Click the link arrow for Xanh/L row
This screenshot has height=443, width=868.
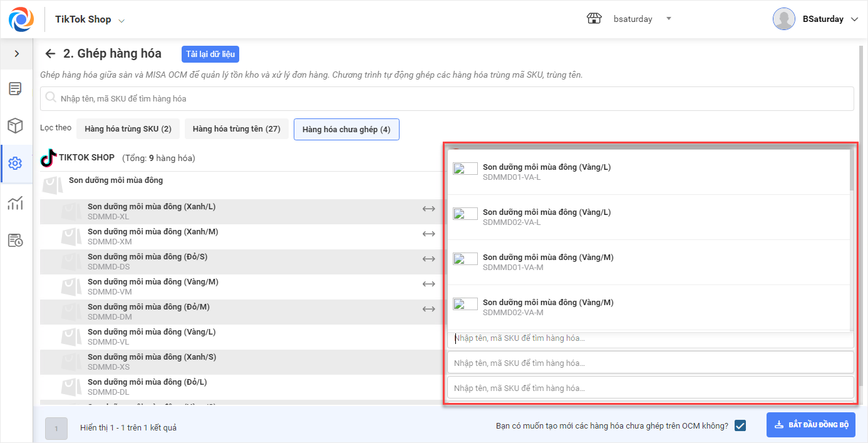428,209
